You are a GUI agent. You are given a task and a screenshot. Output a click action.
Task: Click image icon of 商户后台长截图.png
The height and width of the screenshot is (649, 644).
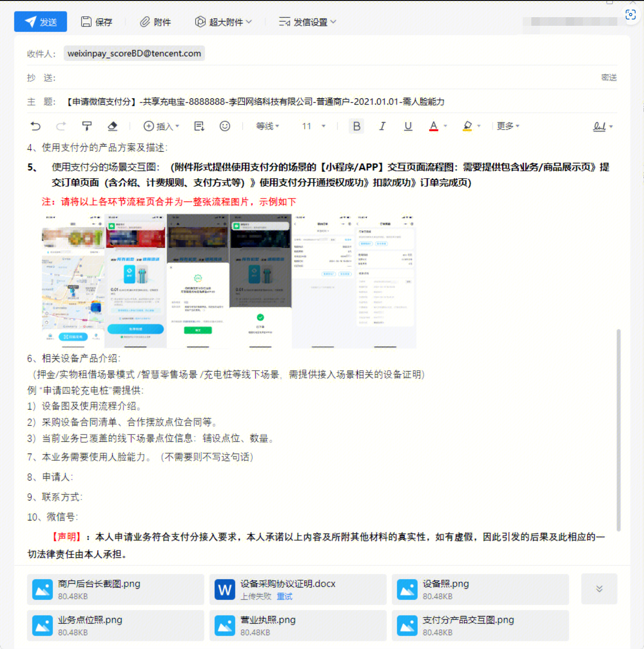pos(42,589)
